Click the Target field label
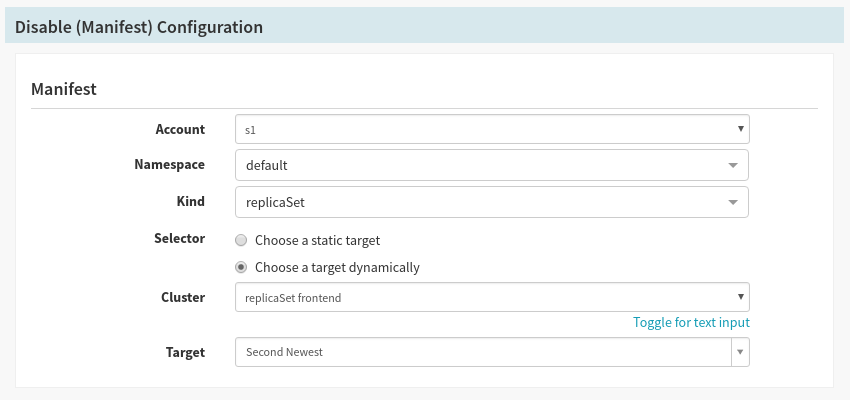Screen dimensions: 850x400 pos(185,352)
